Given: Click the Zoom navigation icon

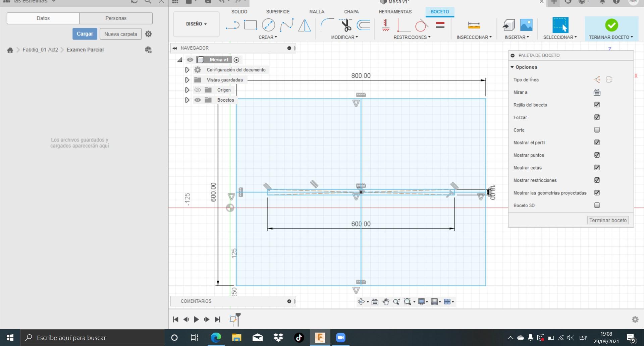Looking at the screenshot, I should [x=396, y=302].
